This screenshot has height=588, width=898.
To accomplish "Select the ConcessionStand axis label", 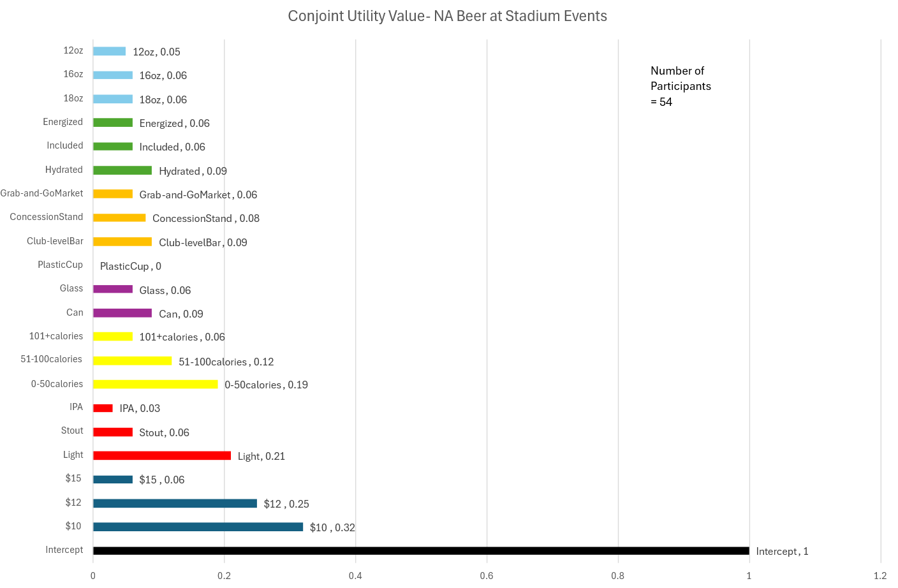I will point(47,217).
